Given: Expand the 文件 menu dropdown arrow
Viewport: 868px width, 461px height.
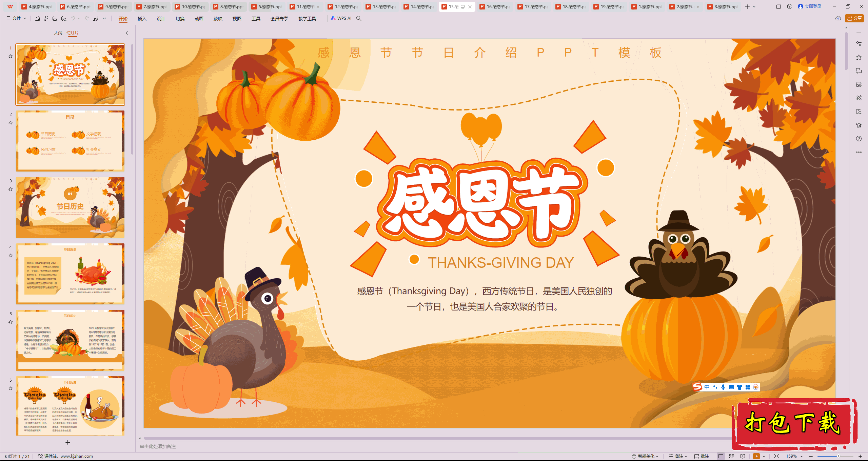Looking at the screenshot, I should [x=25, y=18].
